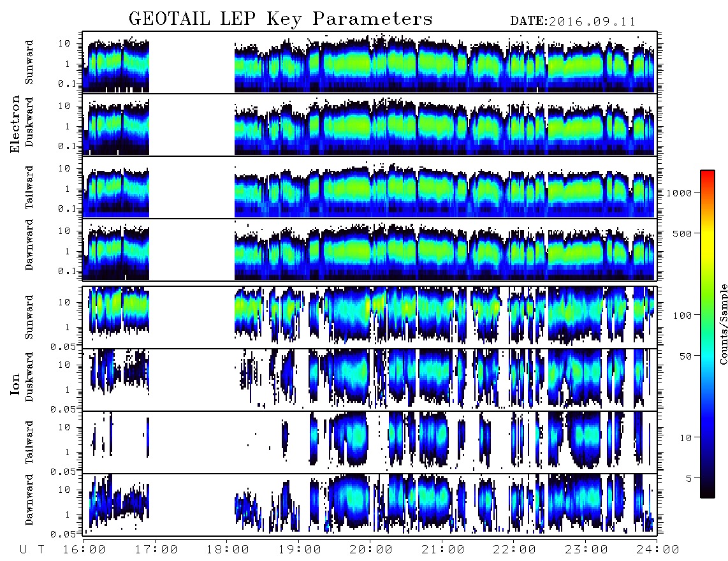Image resolution: width=728 pixels, height=561 pixels.
Task: Click "0.05" tick of Ion Duskward panel
Action: pos(63,409)
